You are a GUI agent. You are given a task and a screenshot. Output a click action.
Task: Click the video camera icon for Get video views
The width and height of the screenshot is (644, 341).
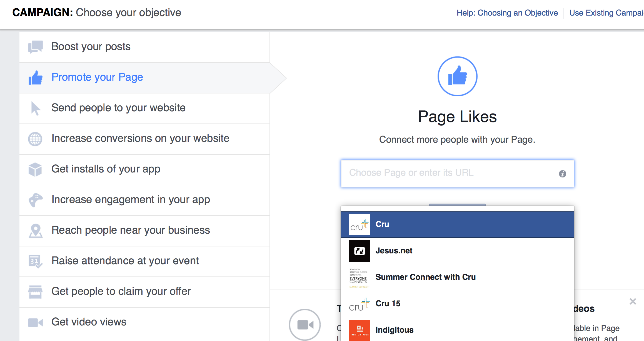coord(35,322)
